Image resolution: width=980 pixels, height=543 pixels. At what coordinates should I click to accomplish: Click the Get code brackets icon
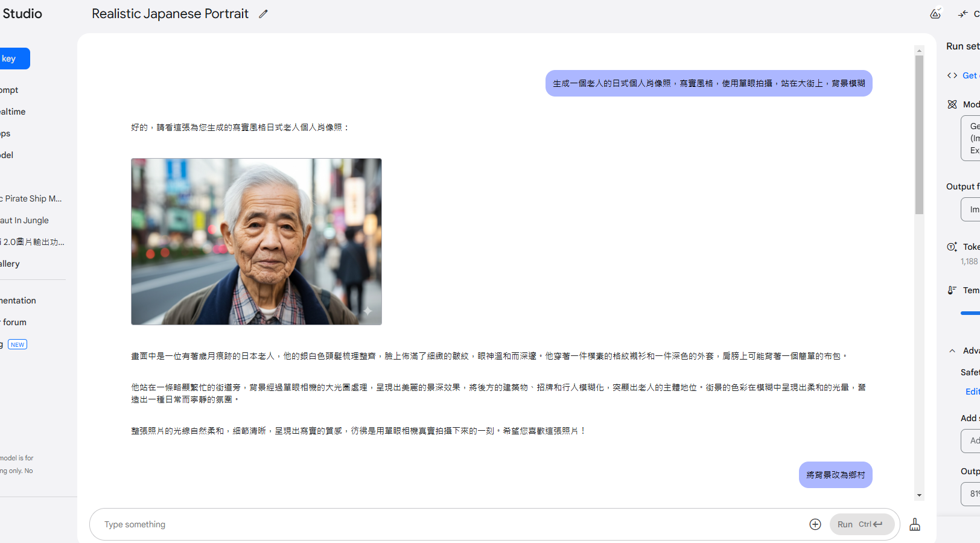[x=952, y=75]
